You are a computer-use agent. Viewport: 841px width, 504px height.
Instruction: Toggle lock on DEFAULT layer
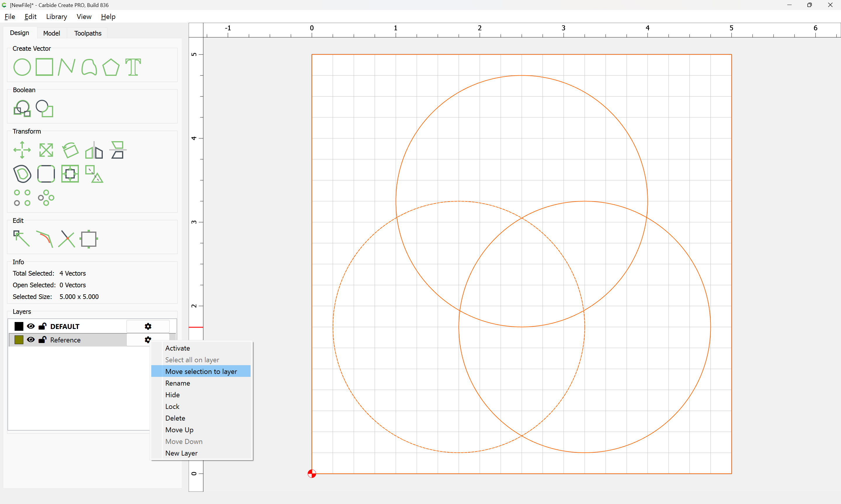pos(43,326)
